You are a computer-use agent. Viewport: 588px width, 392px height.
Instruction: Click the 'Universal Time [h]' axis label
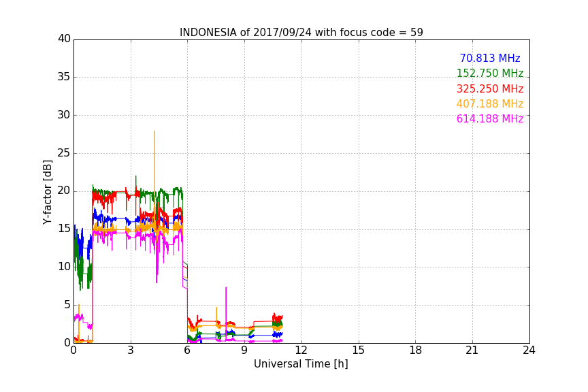coord(301,364)
